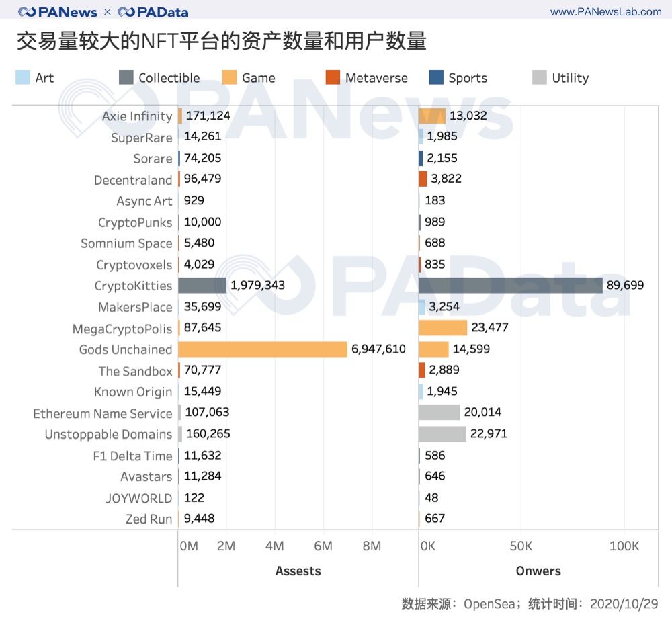Click the Decentraland row label
The image size is (672, 627).
coord(133,180)
